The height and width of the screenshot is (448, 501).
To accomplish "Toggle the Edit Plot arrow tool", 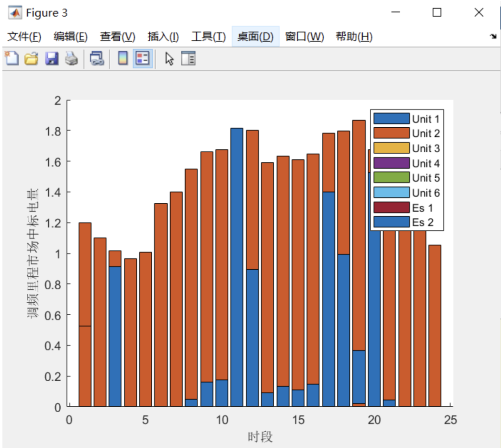I will pyautogui.click(x=169, y=59).
